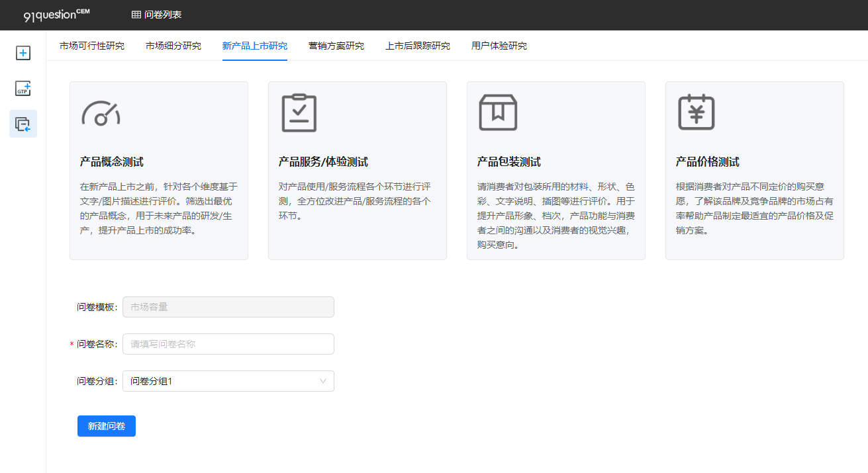The height and width of the screenshot is (473, 868).
Task: Select the 产品概念测试 card title
Action: click(x=112, y=162)
